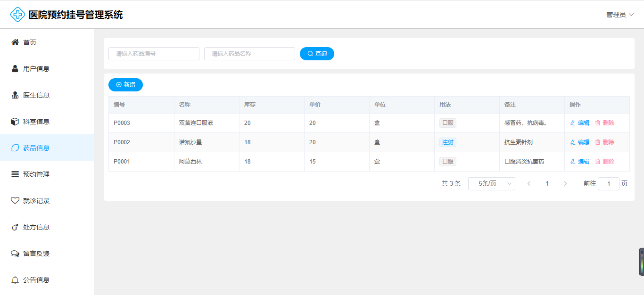Click the heart icon beside 就诊记录
The height and width of the screenshot is (295, 644).
point(15,201)
